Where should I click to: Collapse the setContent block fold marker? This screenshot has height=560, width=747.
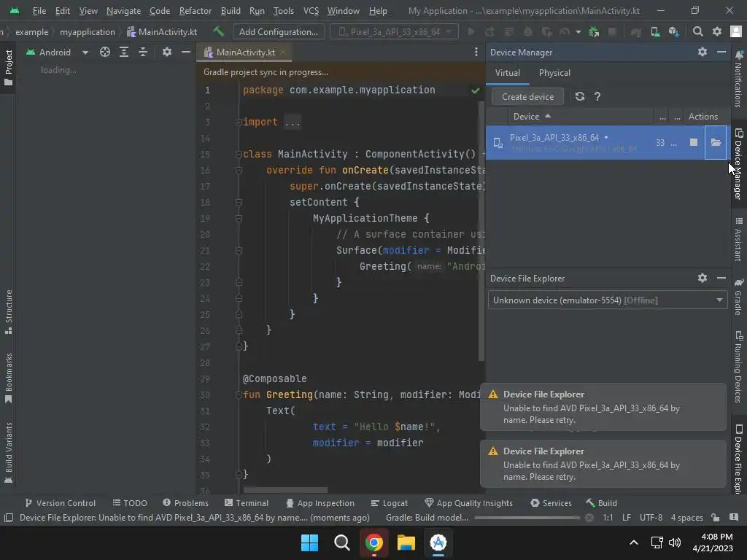pyautogui.click(x=239, y=203)
